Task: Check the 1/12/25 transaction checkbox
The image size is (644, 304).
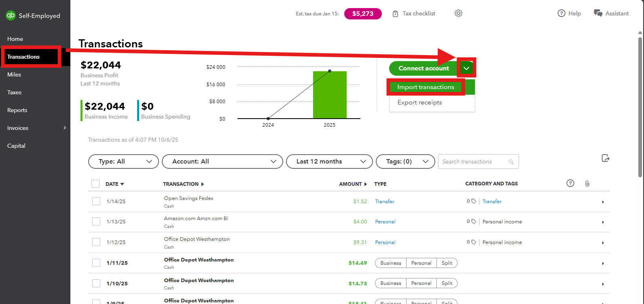Action: pos(96,242)
